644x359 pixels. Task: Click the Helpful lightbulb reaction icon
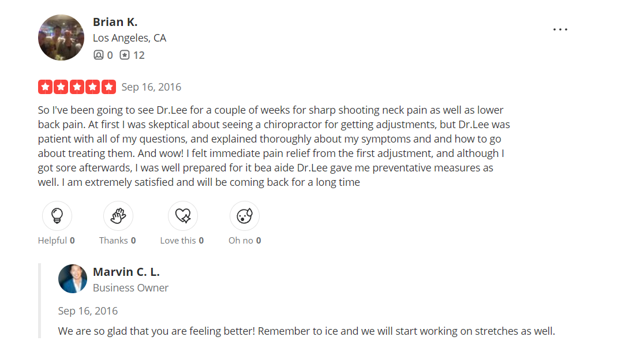(57, 216)
